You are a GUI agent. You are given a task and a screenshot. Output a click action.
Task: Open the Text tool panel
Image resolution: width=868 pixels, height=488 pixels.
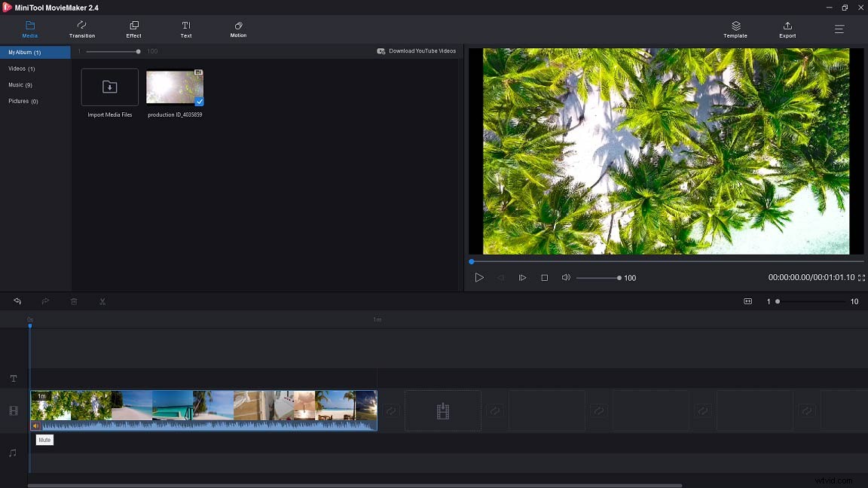point(185,29)
